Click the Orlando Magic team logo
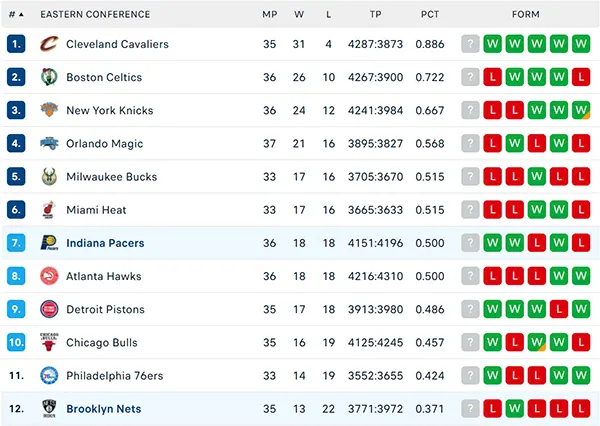 pyautogui.click(x=49, y=143)
